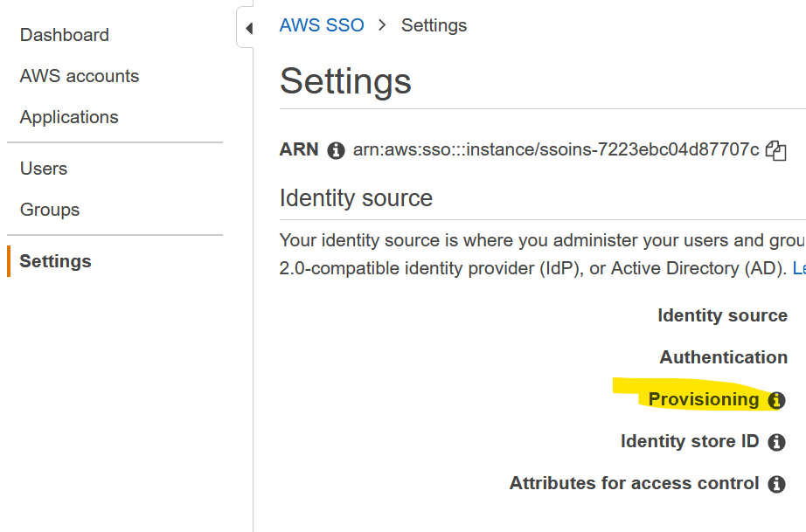Copy the ARN with the copy icon
Viewport: 806px width, 532px height.
pyautogui.click(x=775, y=150)
